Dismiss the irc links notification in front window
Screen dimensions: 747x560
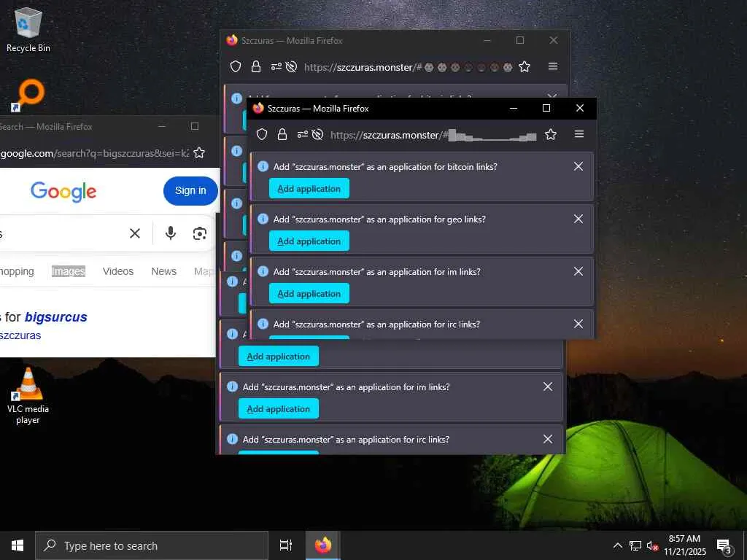point(578,324)
